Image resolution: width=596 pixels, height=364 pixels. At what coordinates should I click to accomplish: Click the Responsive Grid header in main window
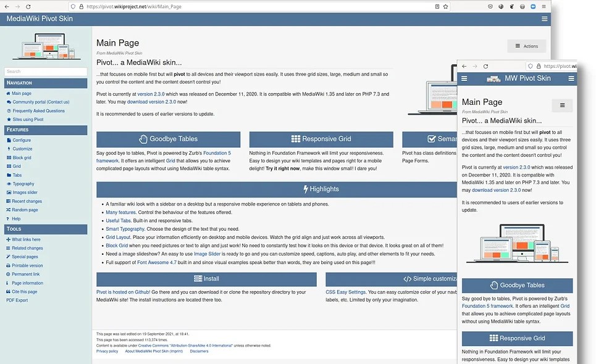321,139
